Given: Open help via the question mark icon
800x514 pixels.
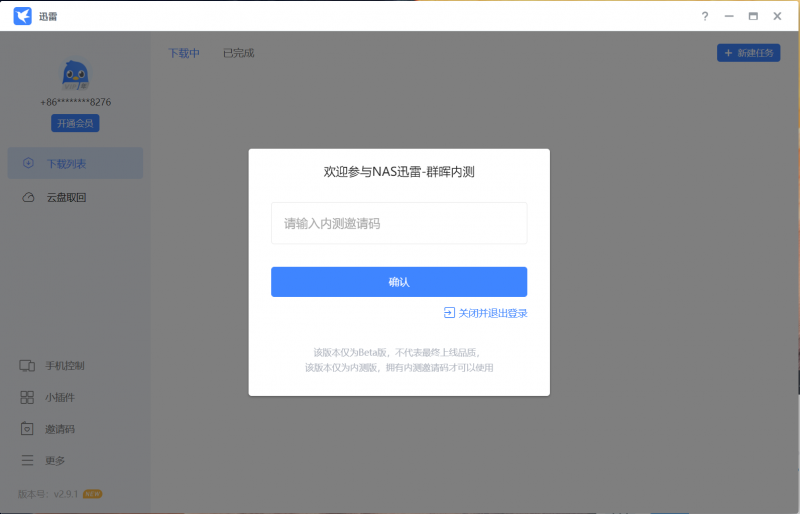Looking at the screenshot, I should pyautogui.click(x=705, y=16).
